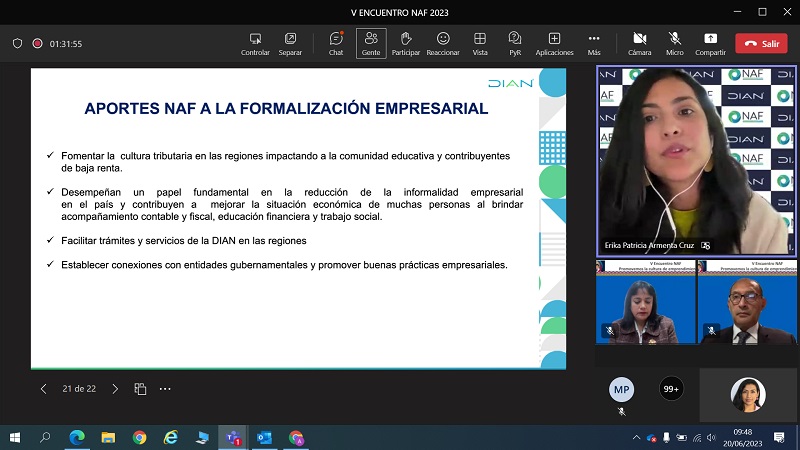This screenshot has width=800, height=450.
Task: Click the DIAN logo on slide
Action: pyautogui.click(x=511, y=83)
